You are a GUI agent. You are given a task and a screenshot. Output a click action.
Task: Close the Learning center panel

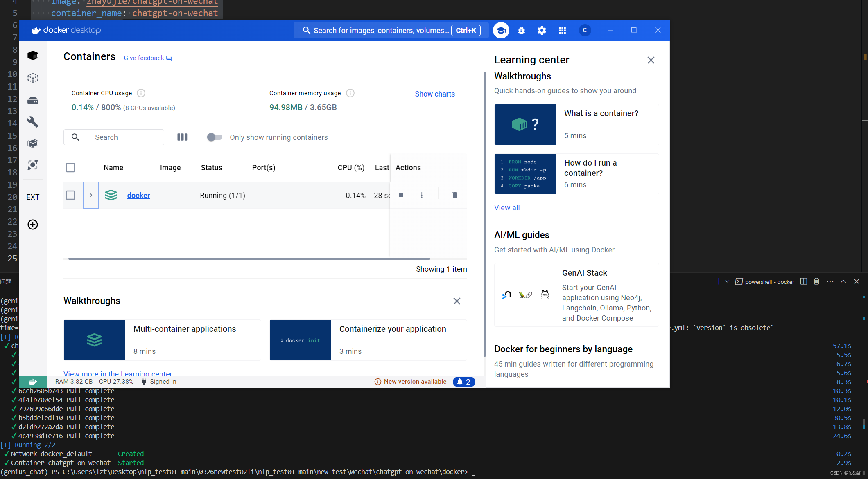click(x=651, y=60)
